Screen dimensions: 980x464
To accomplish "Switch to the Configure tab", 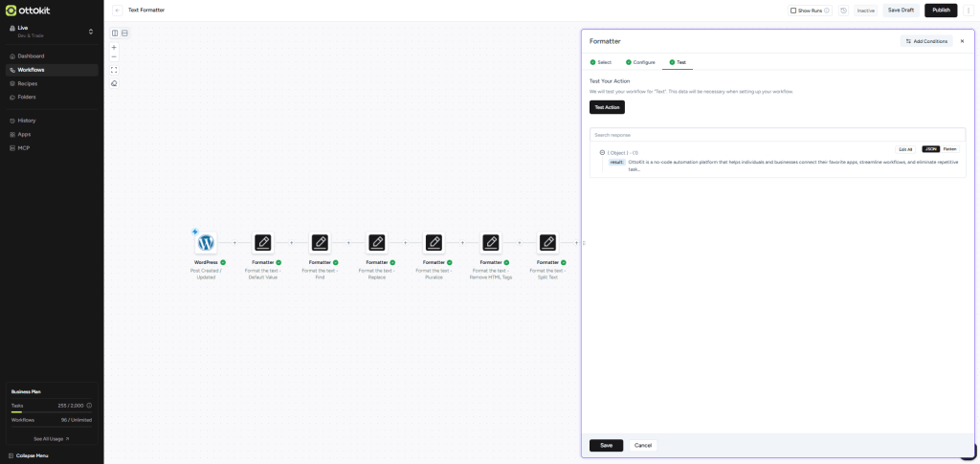I will 640,62.
